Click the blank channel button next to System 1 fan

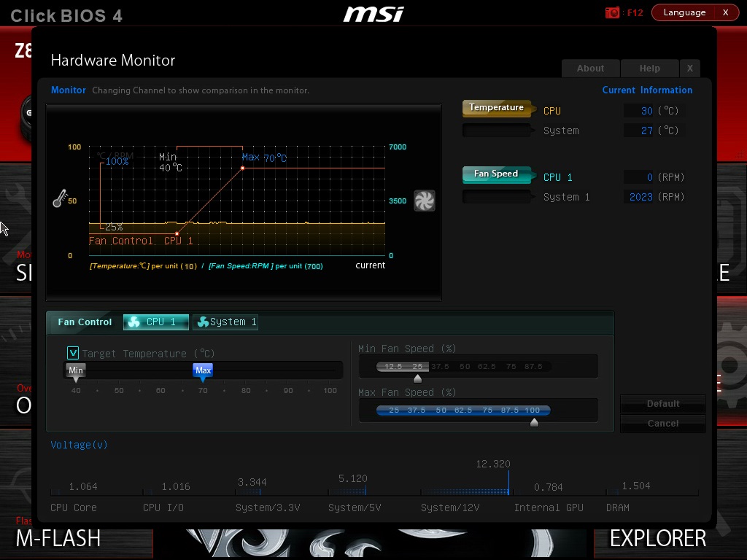click(497, 197)
